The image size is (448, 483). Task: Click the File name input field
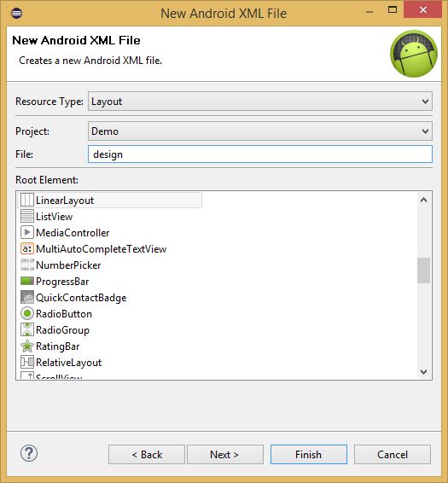260,154
